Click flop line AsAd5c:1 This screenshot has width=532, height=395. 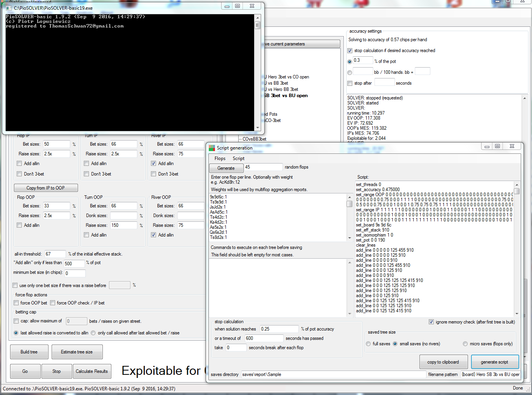tap(219, 212)
